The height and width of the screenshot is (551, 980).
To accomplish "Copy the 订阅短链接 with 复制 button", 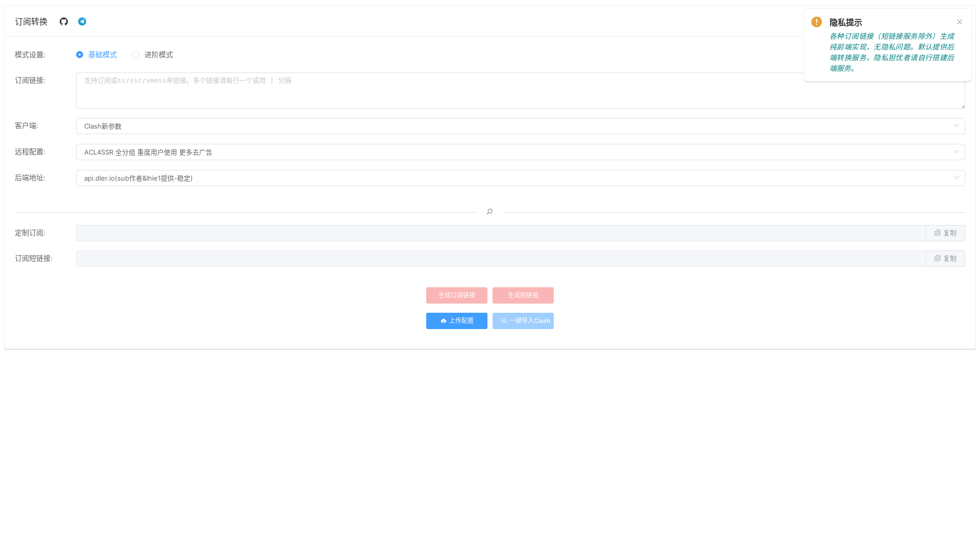I will point(945,259).
